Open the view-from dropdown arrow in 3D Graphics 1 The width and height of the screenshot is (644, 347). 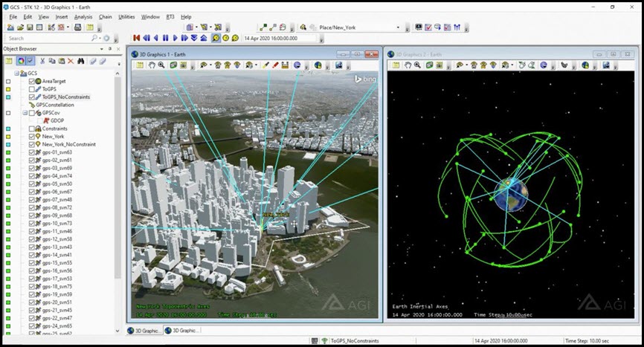(210, 65)
